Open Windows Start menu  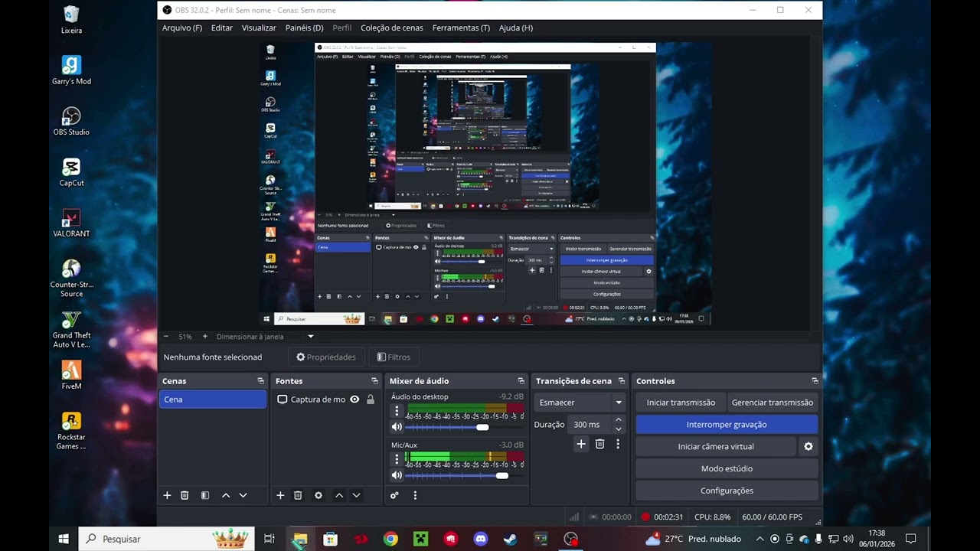click(64, 539)
